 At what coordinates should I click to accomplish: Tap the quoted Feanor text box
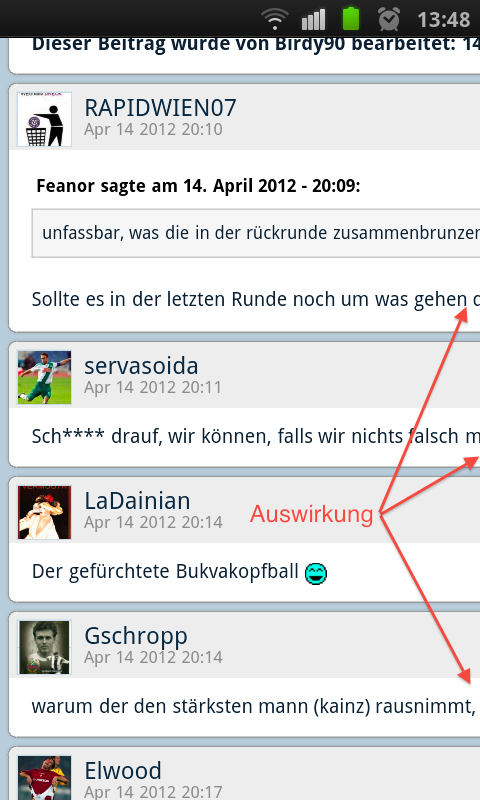256,233
